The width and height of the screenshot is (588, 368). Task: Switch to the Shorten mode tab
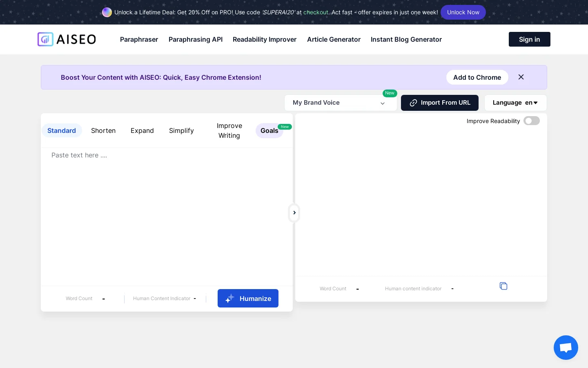tap(103, 131)
